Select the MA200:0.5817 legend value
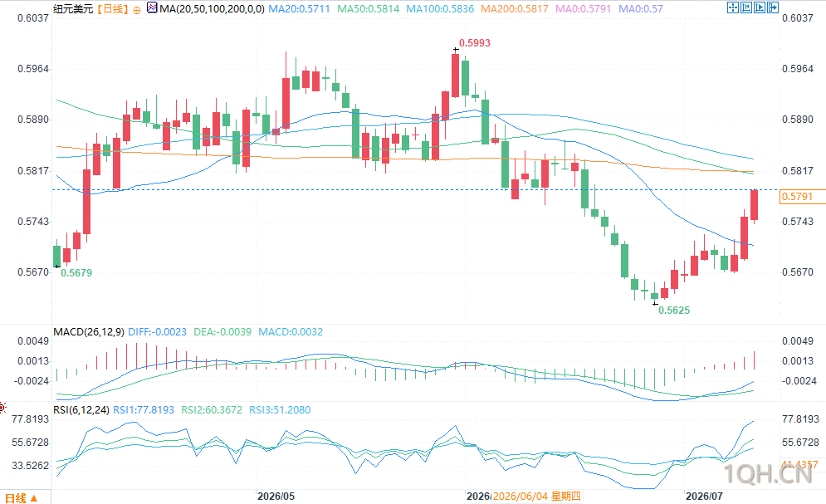826x504 pixels. pos(514,9)
